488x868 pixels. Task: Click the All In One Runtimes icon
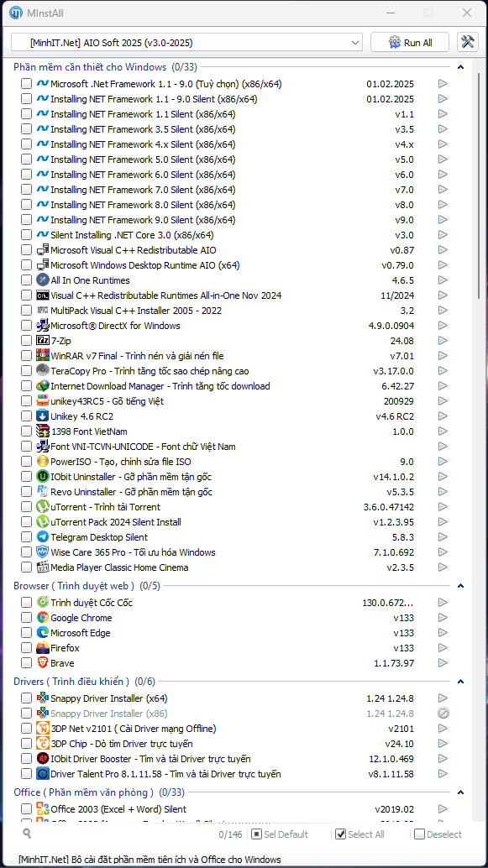pos(43,280)
